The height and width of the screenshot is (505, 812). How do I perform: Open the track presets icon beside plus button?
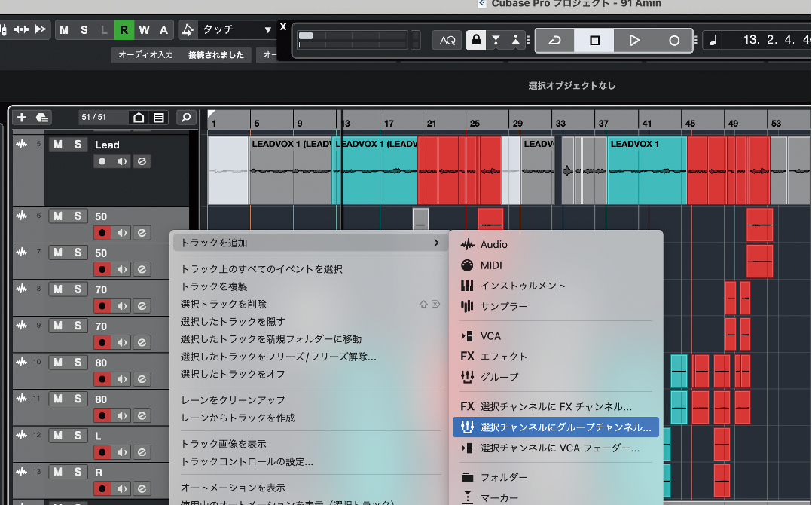(42, 118)
